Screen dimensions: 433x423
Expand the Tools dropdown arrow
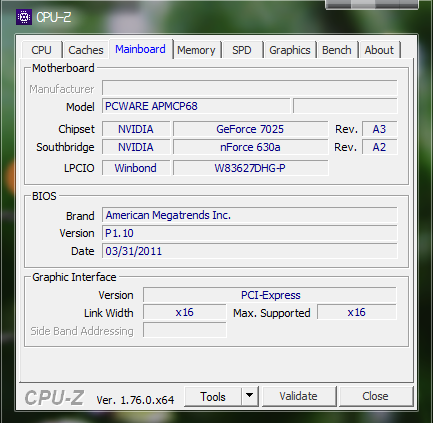(x=250, y=396)
